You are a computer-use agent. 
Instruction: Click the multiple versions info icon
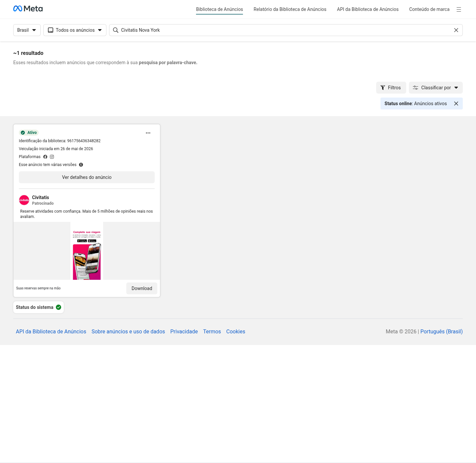[x=81, y=165]
